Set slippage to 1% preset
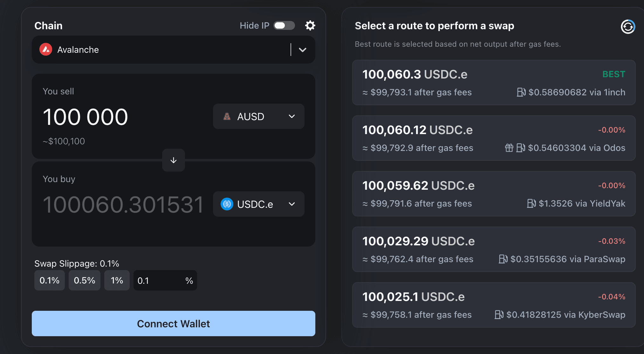The image size is (644, 354). [x=117, y=280]
